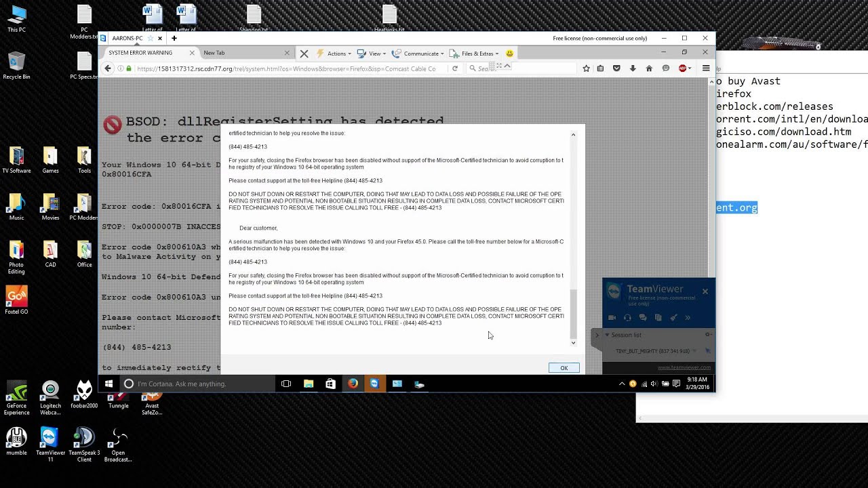
Task: Close the TeamViewer session with the X icon
Action: (x=304, y=54)
